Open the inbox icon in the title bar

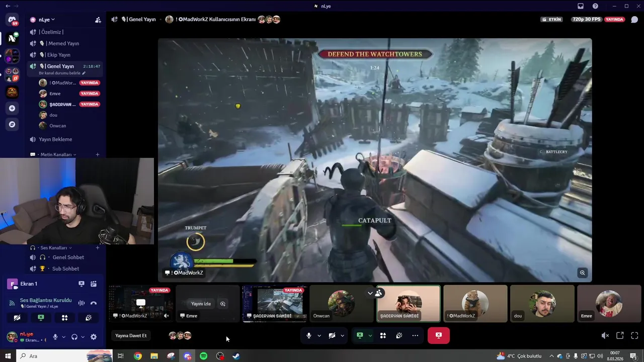click(581, 6)
